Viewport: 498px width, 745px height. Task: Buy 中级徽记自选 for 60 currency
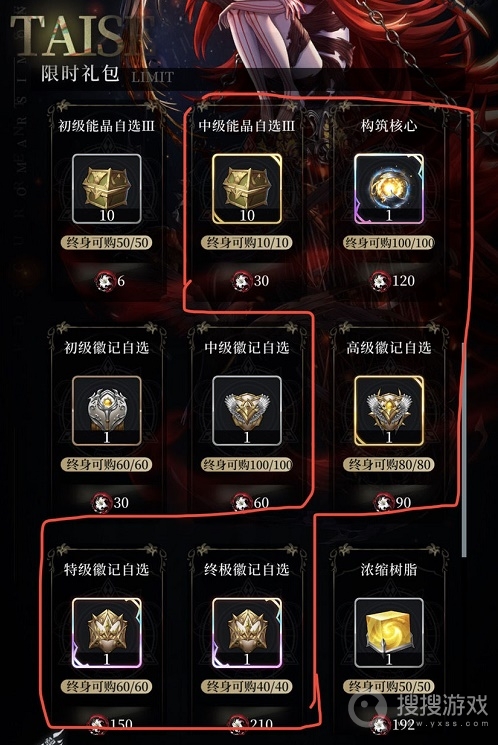pos(251,503)
